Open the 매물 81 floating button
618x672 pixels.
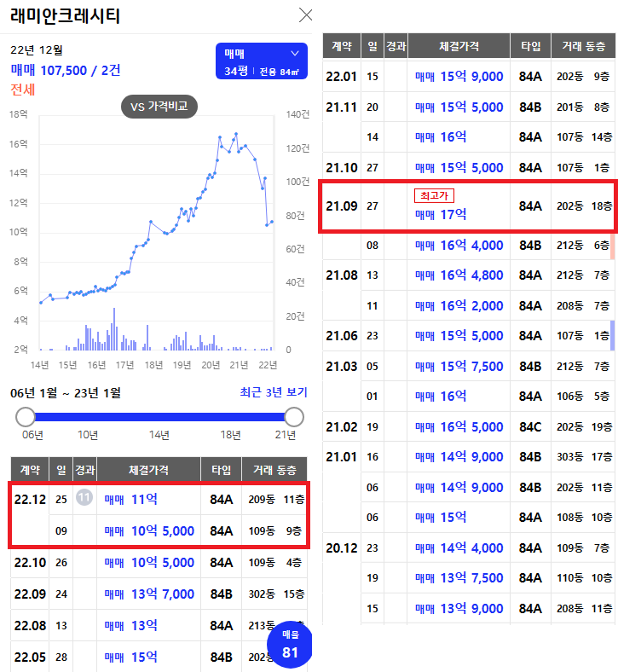tap(290, 644)
